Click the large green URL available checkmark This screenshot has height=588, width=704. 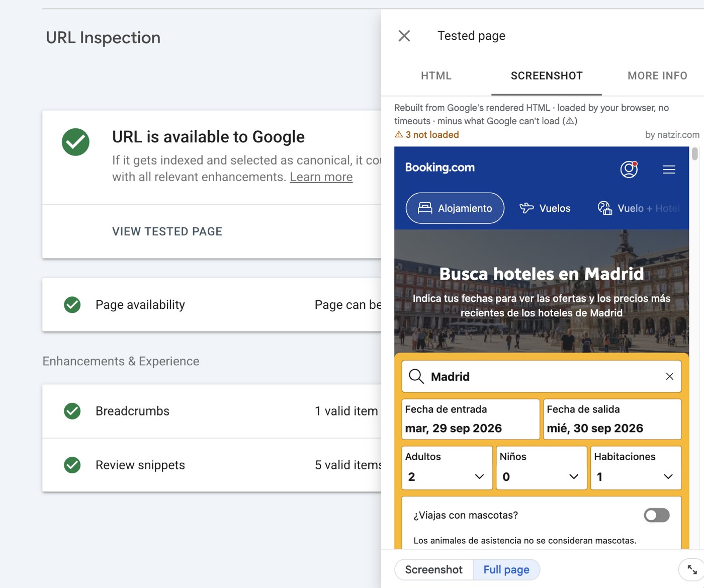[75, 142]
